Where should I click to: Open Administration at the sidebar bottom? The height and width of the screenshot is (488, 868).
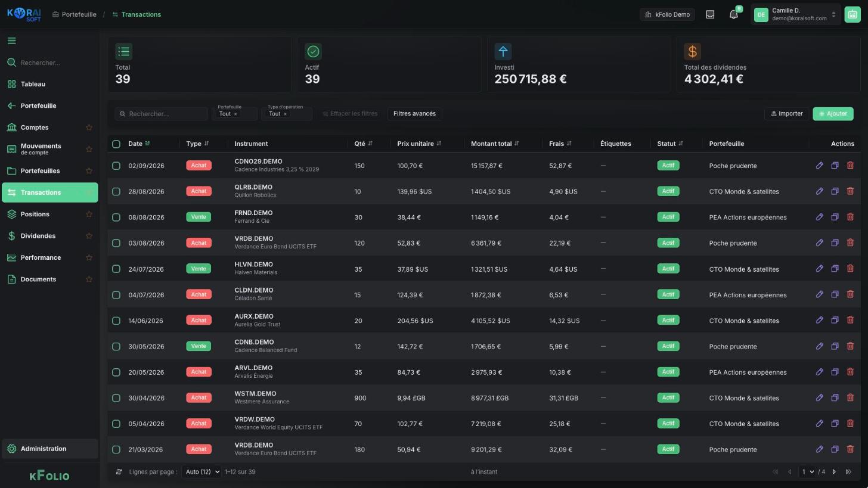click(x=49, y=449)
